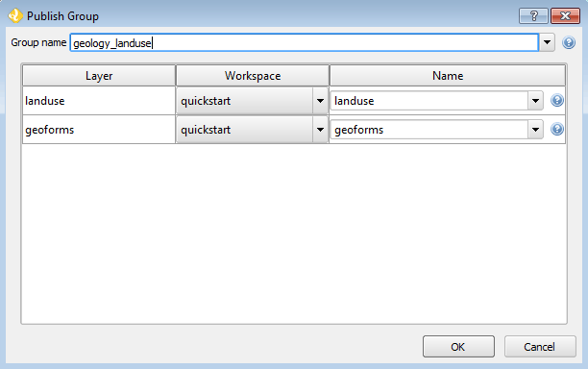Expand the landuse name combo box arrow
Screen dimensions: 588x369
coord(535,101)
